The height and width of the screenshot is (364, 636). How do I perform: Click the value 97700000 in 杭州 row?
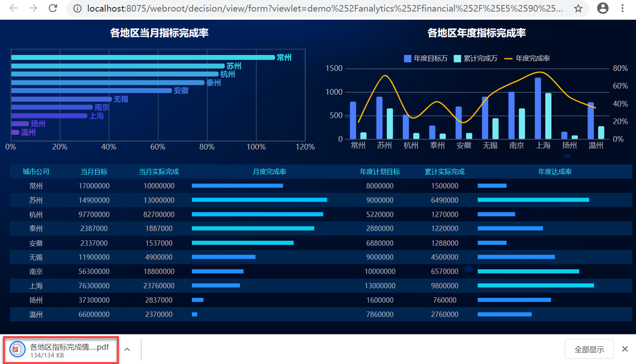(94, 214)
